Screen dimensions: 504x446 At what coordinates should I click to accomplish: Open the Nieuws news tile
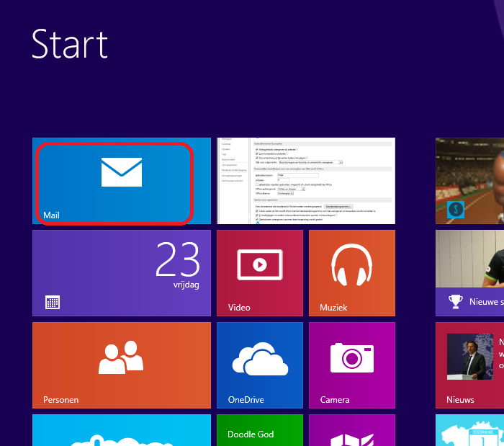coord(469,365)
